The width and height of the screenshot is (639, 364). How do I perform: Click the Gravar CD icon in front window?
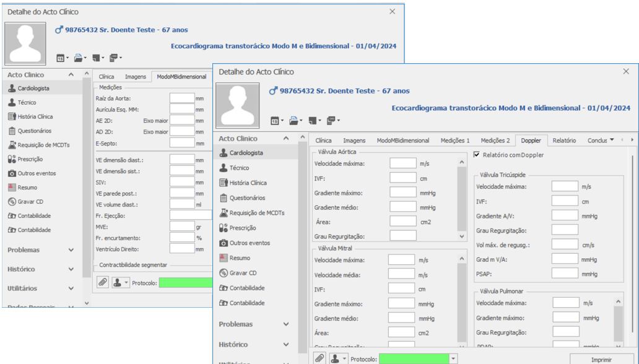pyautogui.click(x=224, y=273)
